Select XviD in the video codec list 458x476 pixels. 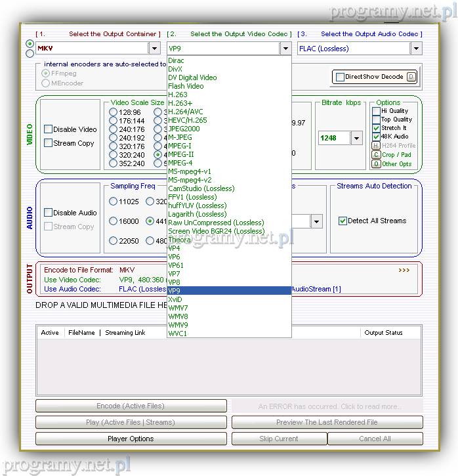click(175, 299)
